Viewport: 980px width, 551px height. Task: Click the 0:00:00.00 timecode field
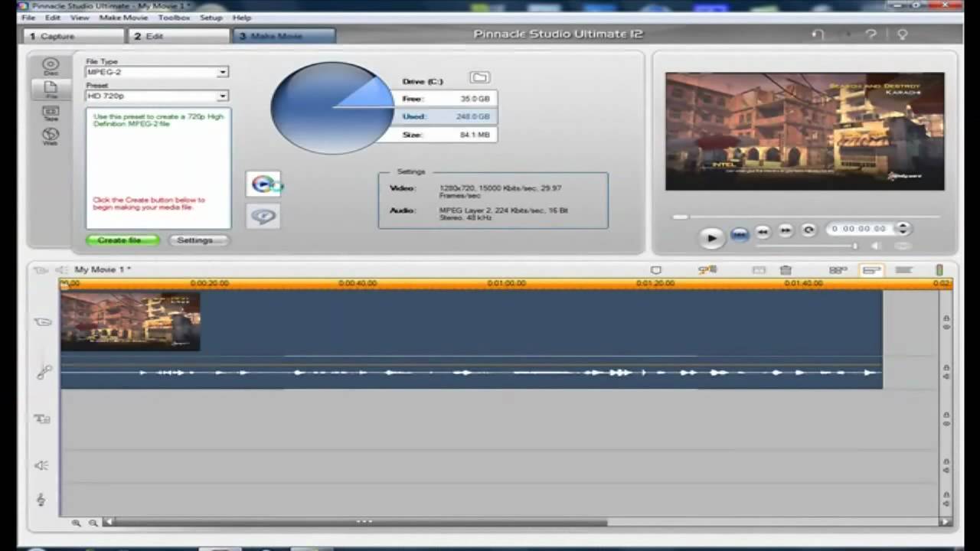tap(859, 229)
